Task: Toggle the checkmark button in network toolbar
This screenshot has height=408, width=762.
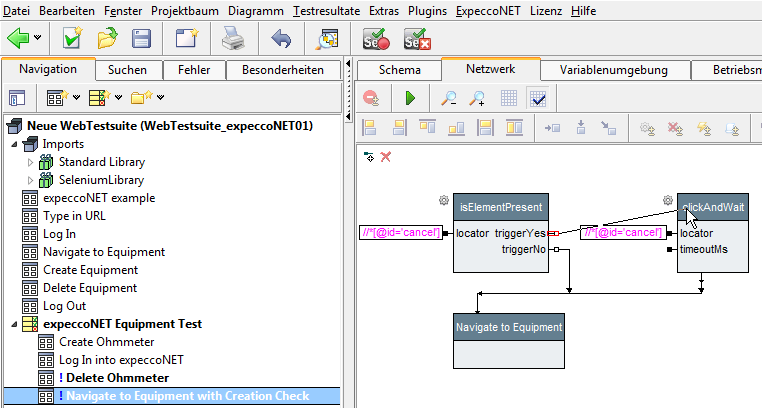Action: (x=537, y=98)
